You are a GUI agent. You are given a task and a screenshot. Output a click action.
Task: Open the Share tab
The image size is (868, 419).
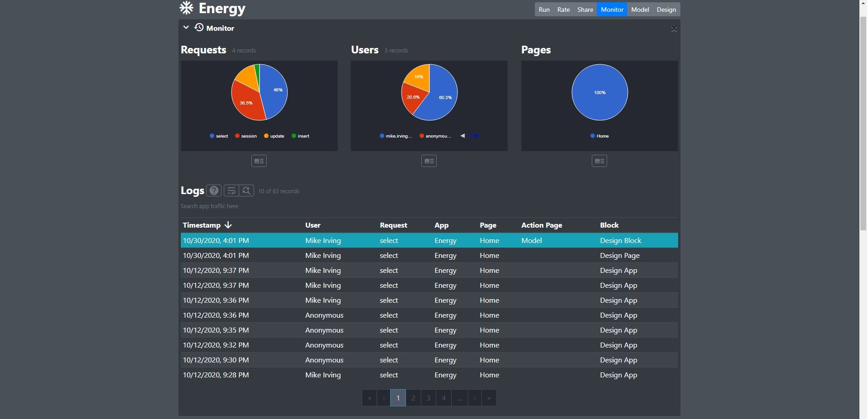(585, 10)
